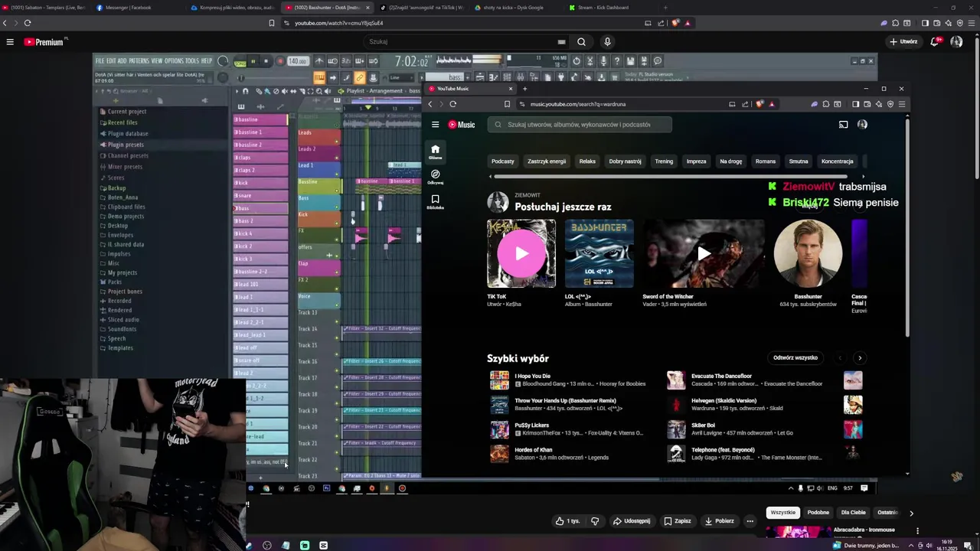
Task: Select the 'bassline 1' pattern in the picker
Action: (x=260, y=132)
